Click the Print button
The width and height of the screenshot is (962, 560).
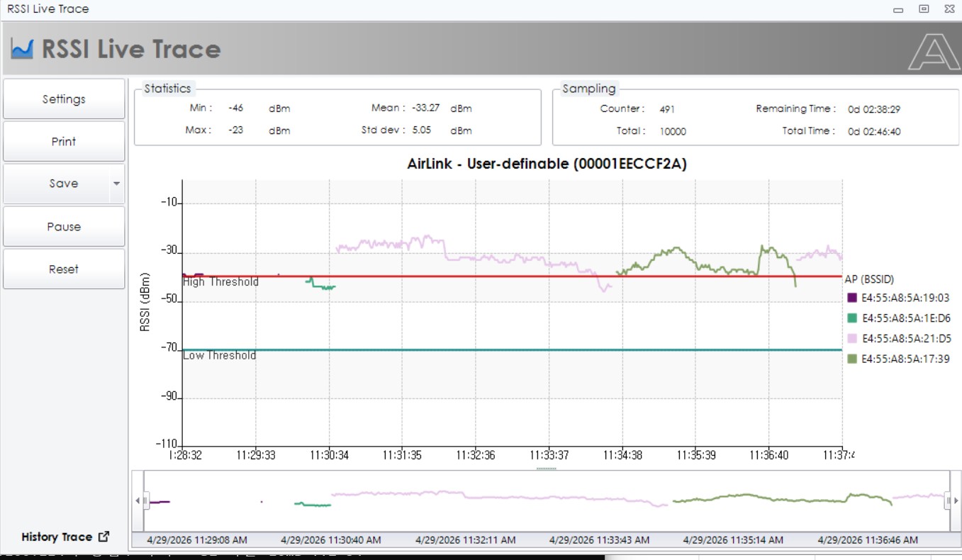64,142
